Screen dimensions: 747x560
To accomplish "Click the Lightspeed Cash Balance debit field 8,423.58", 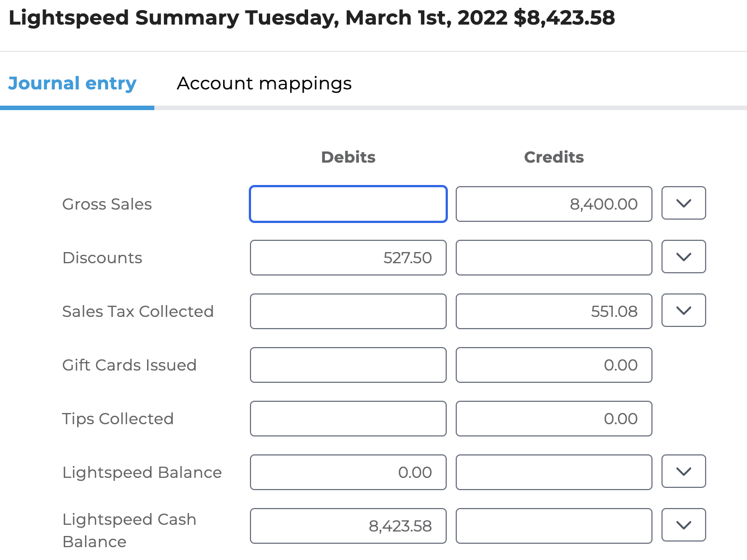I will (x=348, y=526).
